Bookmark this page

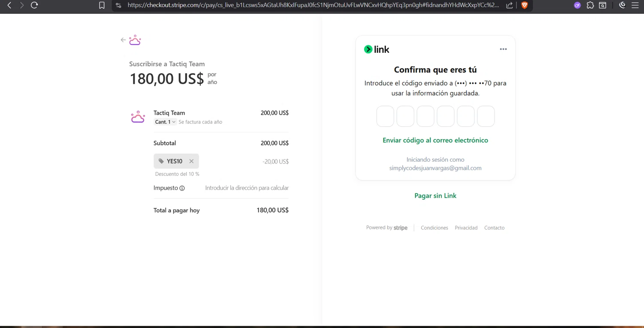point(102,5)
